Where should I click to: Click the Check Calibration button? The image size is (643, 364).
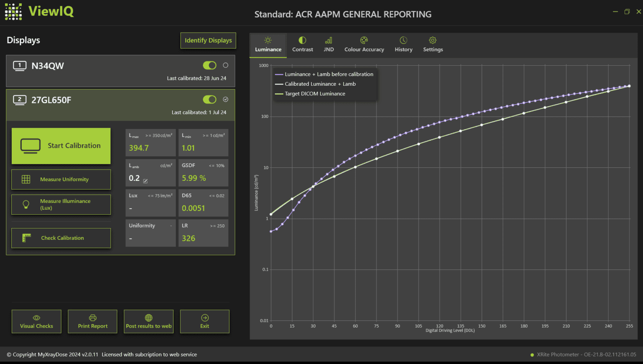click(61, 238)
